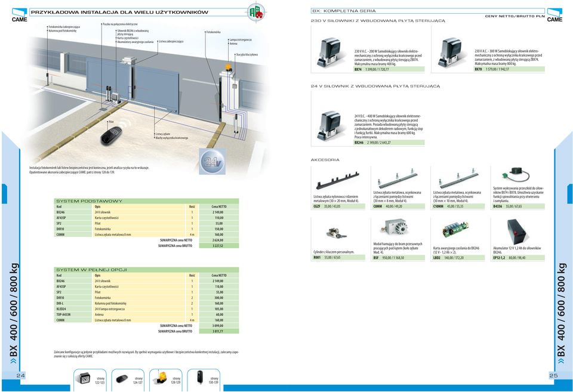Click the 24V badge below the gate illustration

point(212,161)
